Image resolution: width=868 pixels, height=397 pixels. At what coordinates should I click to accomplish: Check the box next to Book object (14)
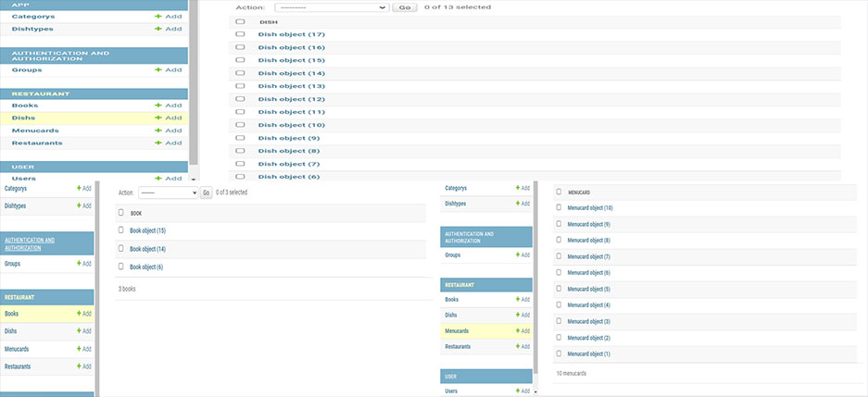[x=120, y=249]
